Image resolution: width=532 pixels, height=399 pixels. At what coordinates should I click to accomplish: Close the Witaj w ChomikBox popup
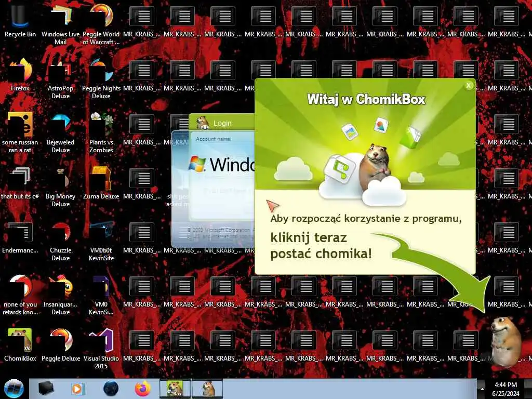(x=469, y=86)
